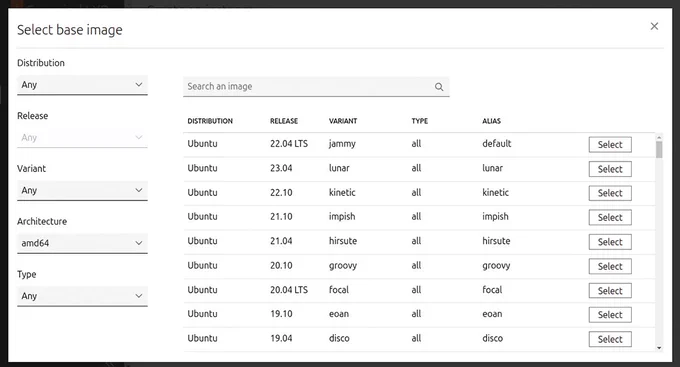Click the 'impish' alias cell

(495, 216)
